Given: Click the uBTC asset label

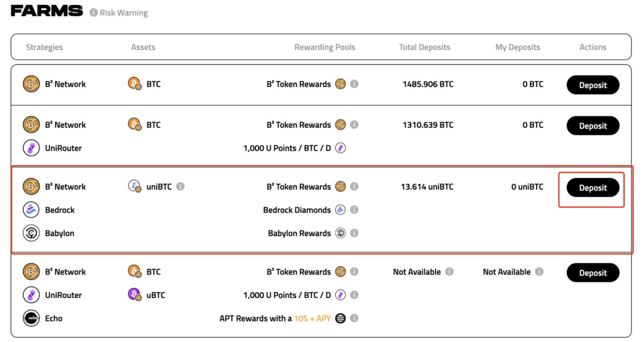Looking at the screenshot, I should [156, 295].
